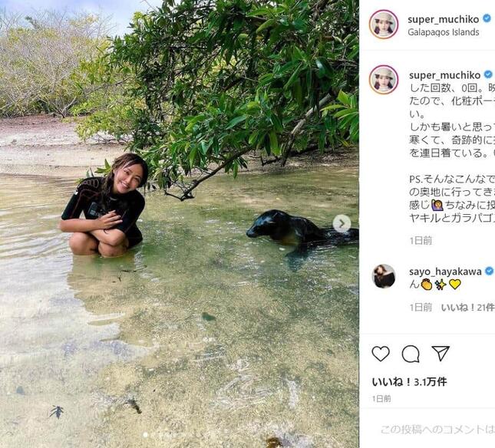Open comments via the speech bubble icon
The width and height of the screenshot is (495, 448).
pos(411,354)
